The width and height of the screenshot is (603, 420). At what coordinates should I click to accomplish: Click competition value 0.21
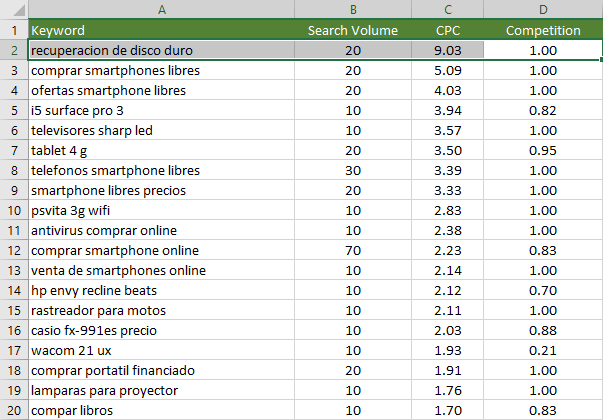pos(543,350)
